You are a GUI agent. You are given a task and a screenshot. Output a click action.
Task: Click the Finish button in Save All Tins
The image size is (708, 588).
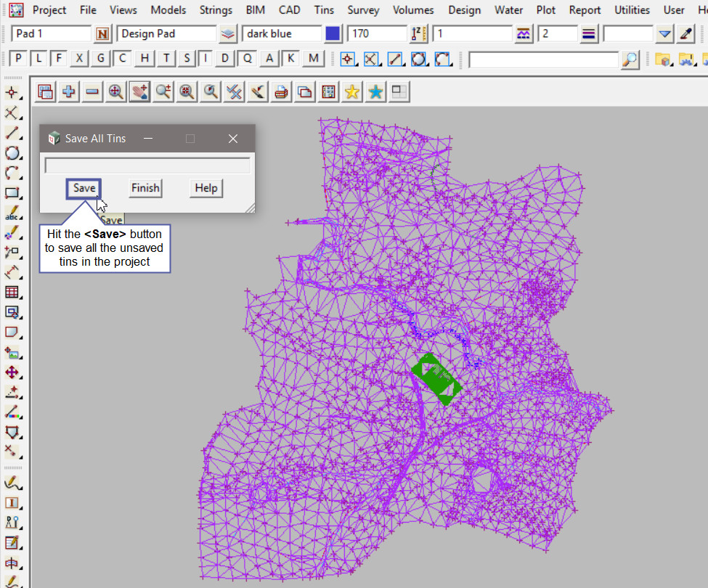pyautogui.click(x=145, y=188)
